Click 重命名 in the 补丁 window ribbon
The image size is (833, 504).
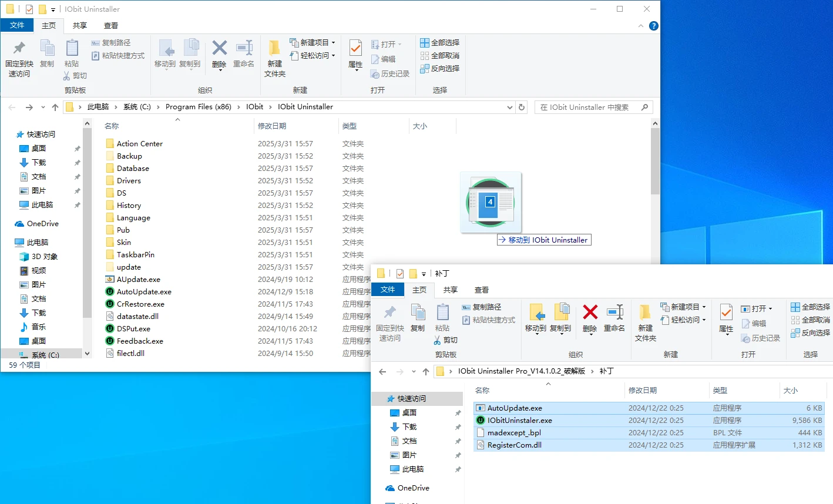point(614,319)
